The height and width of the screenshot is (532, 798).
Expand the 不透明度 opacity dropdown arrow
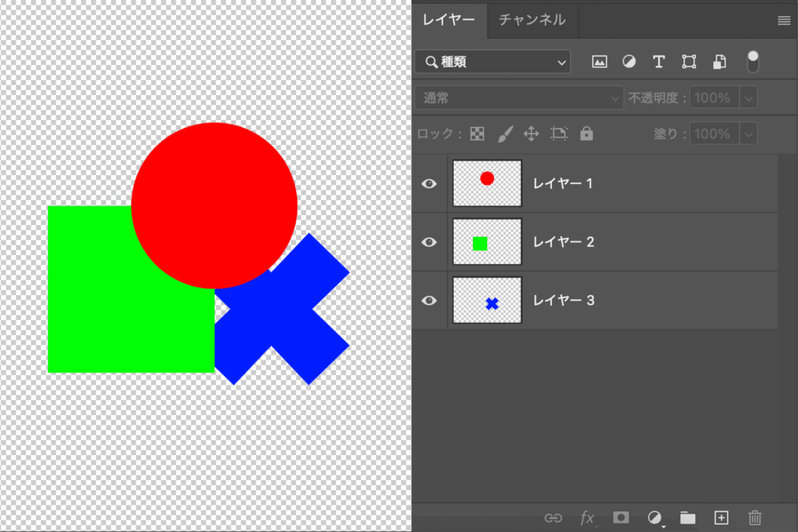point(748,98)
